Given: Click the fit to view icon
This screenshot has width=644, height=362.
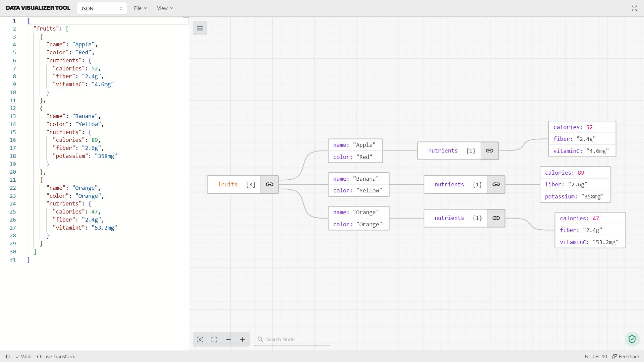Looking at the screenshot, I should pyautogui.click(x=214, y=340).
